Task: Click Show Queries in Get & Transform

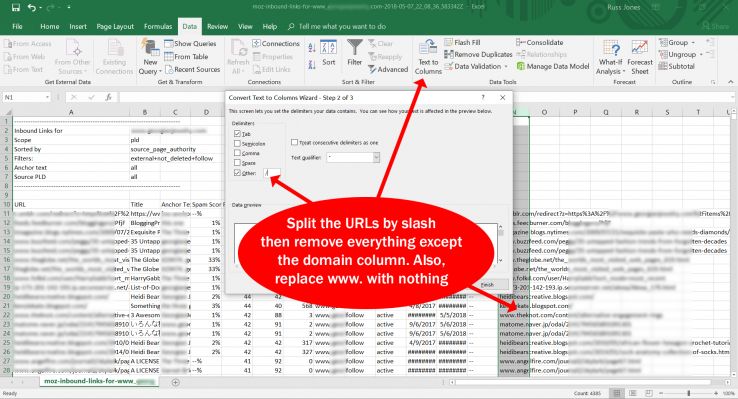Action: 190,43
